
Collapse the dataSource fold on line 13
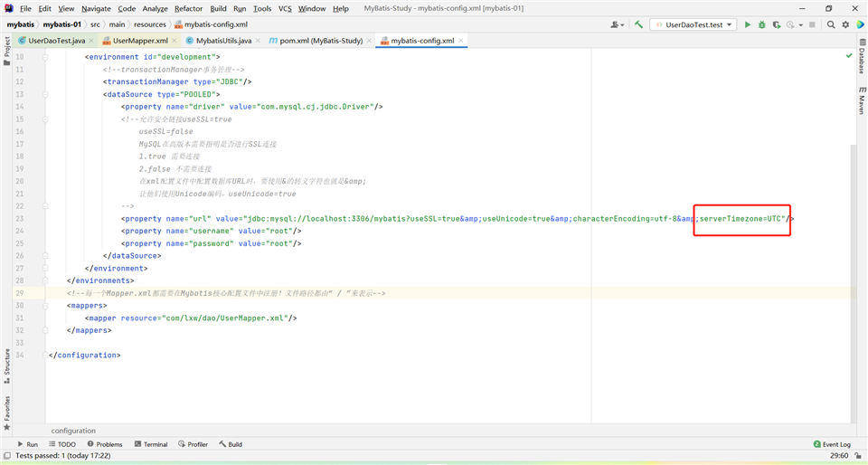pos(45,94)
